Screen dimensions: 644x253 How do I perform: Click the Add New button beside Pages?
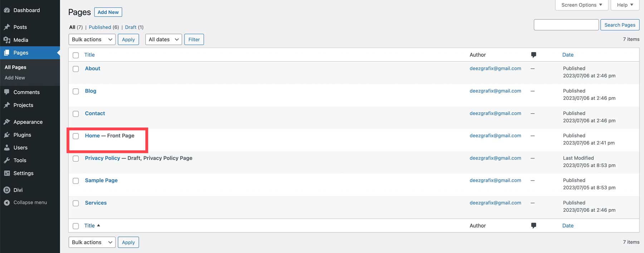108,12
